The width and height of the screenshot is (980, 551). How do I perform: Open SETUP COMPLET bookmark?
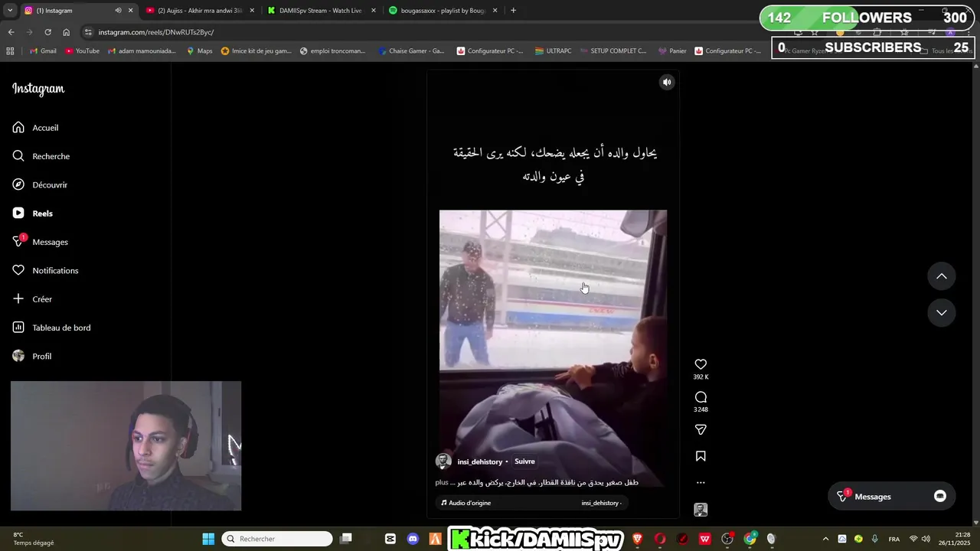(x=613, y=51)
